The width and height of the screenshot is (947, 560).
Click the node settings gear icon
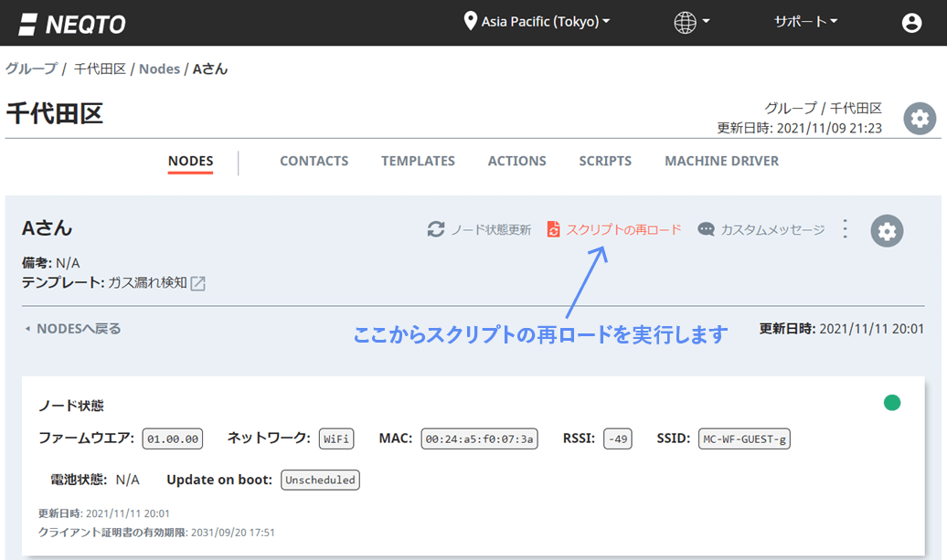886,231
